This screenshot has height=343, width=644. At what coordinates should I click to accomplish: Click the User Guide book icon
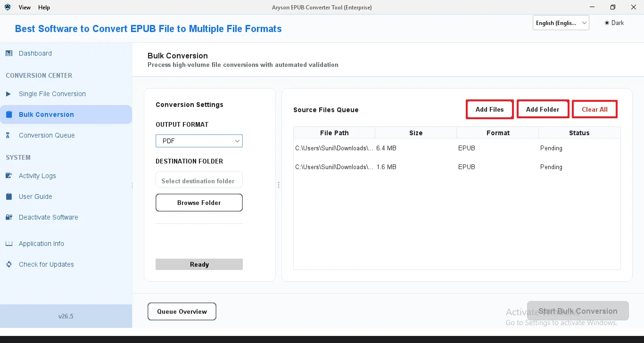[9, 196]
